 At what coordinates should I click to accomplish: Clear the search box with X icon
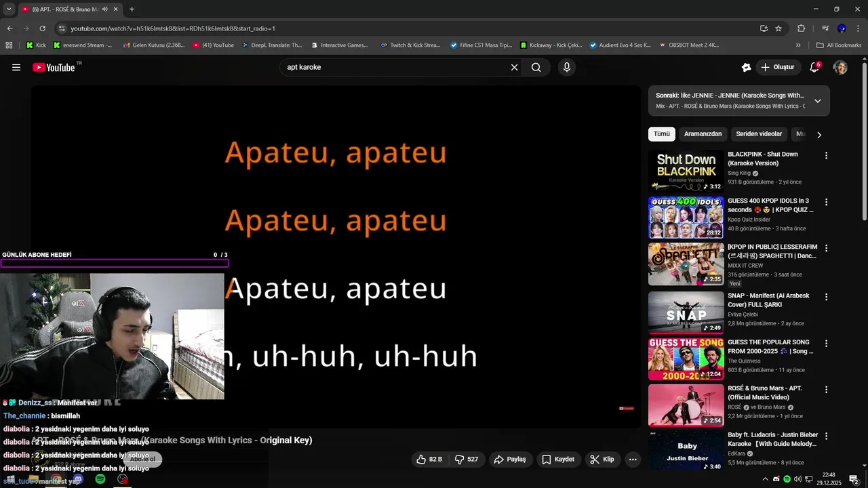click(x=514, y=67)
